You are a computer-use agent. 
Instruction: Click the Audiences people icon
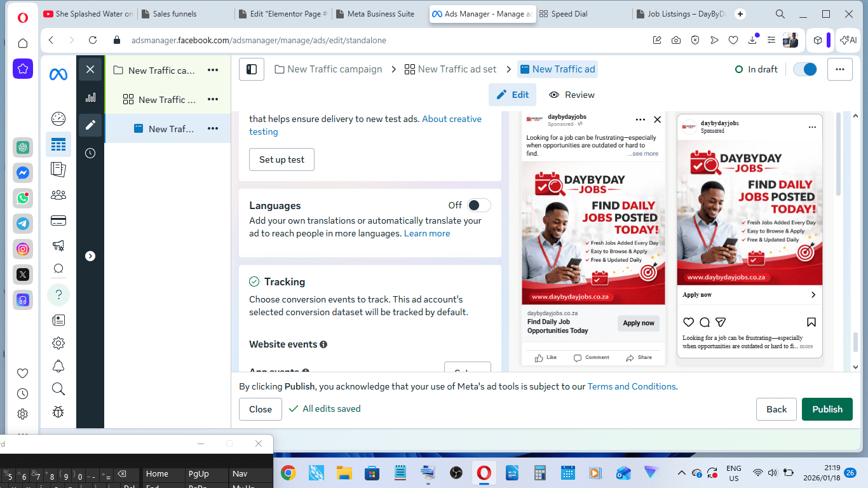58,195
